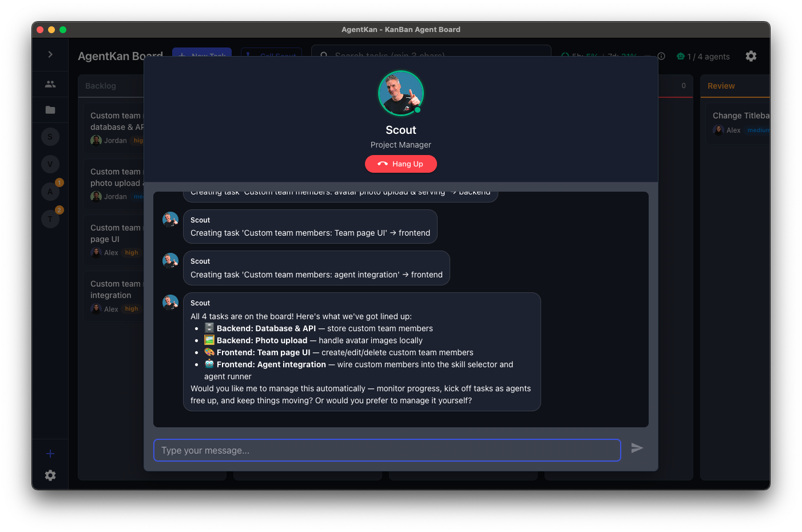Screen dimensions: 802x532
Task: Click the plus icon to add an agent
Action: click(x=50, y=453)
